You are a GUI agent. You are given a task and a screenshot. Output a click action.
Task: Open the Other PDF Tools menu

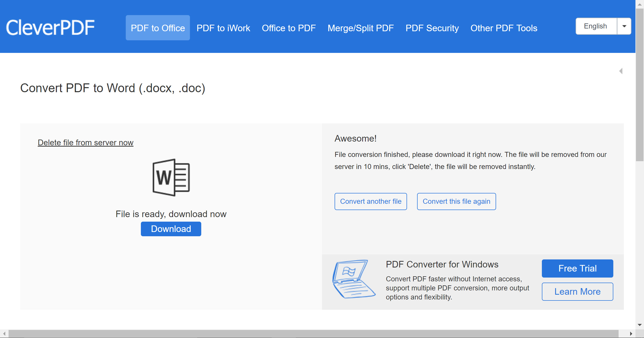504,28
